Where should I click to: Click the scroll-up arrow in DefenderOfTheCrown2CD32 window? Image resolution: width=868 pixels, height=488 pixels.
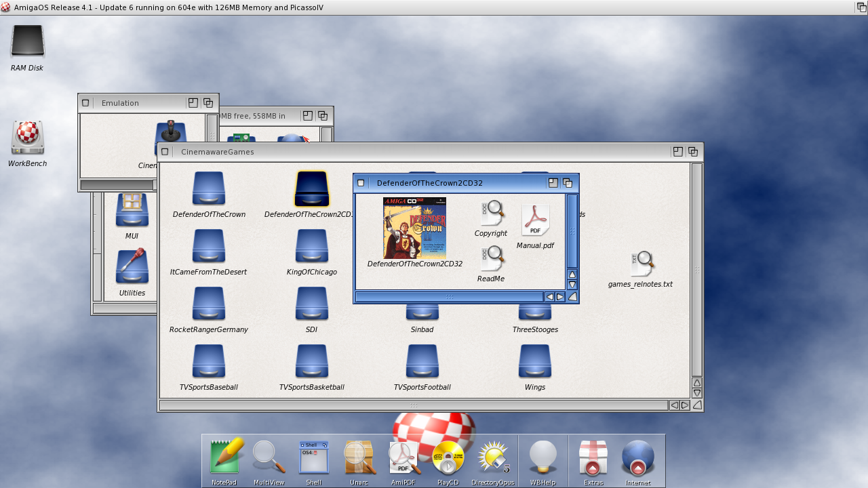572,274
